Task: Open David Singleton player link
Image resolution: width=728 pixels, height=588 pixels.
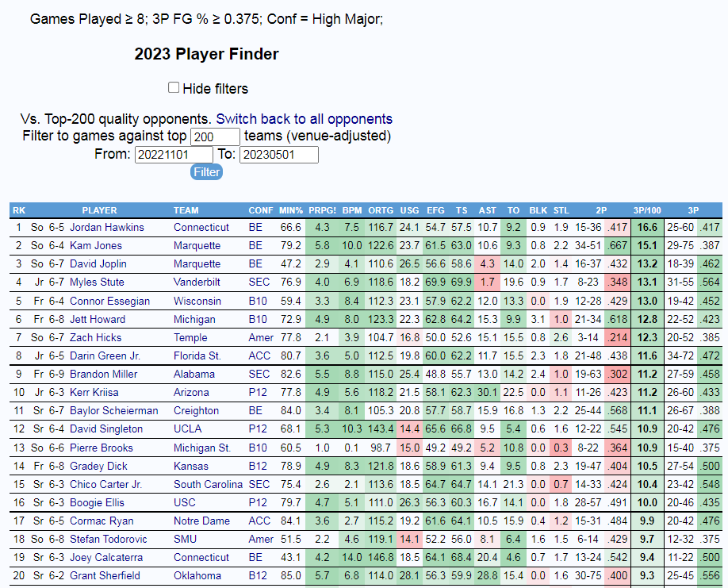Action: click(x=106, y=429)
